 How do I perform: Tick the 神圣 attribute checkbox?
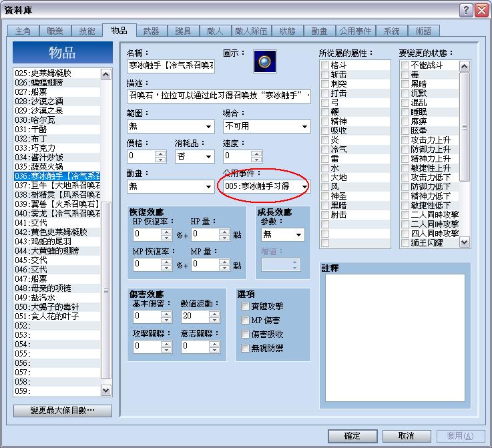(325, 196)
